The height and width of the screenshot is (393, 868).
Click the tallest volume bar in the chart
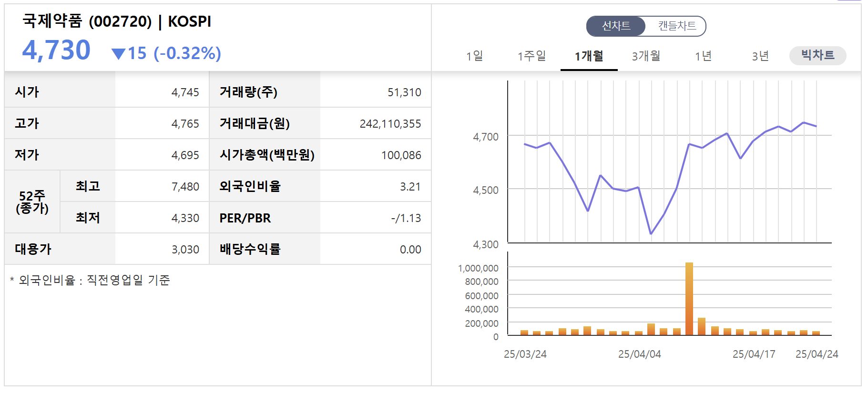[689, 299]
